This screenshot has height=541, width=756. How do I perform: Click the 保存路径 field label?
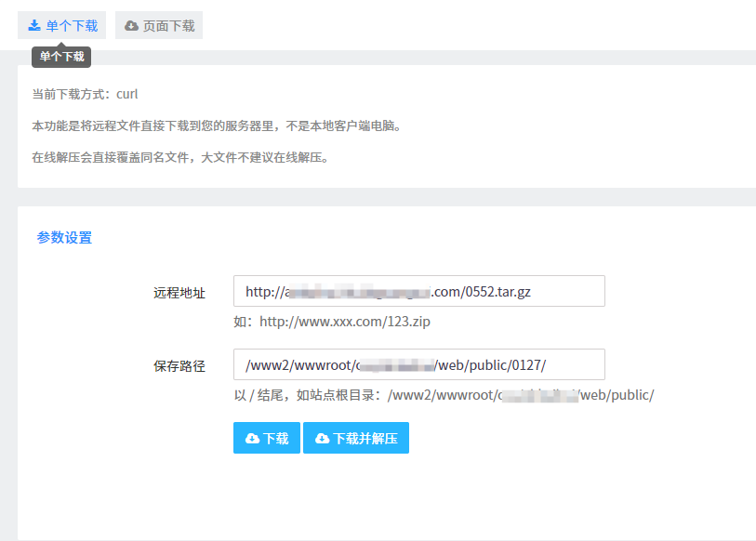pos(179,365)
